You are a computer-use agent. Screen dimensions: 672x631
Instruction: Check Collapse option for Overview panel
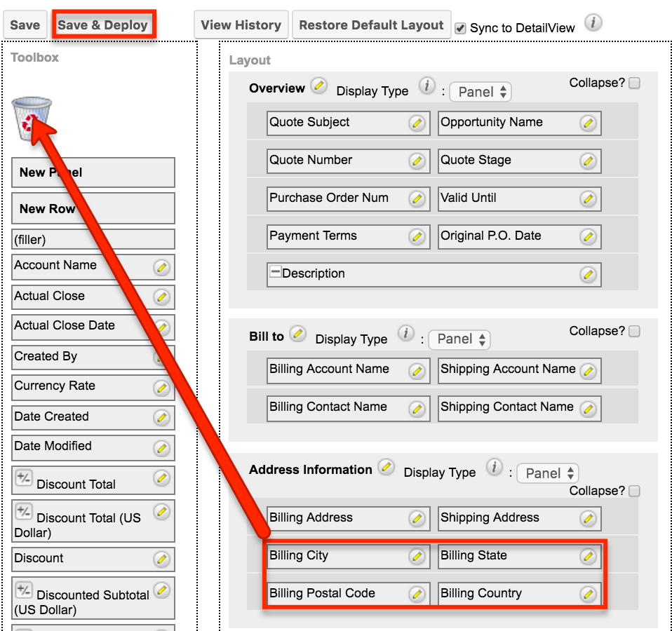click(x=634, y=83)
